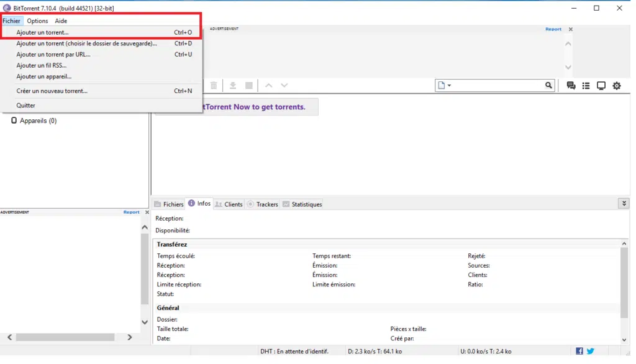Move torrent down in queue
Screen dimensions: 636x364
[284, 85]
